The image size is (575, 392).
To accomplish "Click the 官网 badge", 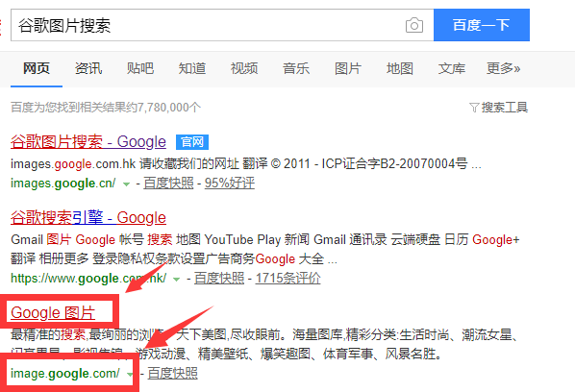I will [192, 142].
